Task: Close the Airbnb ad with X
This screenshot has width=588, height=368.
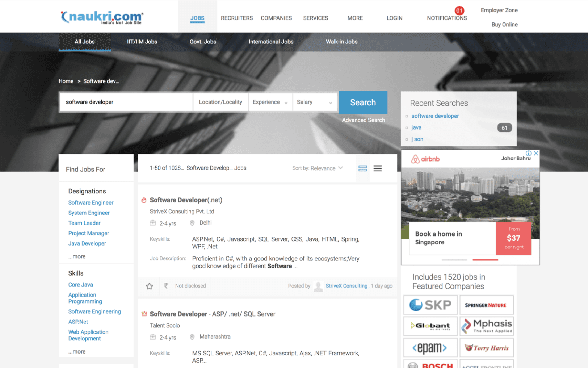Action: [x=536, y=153]
